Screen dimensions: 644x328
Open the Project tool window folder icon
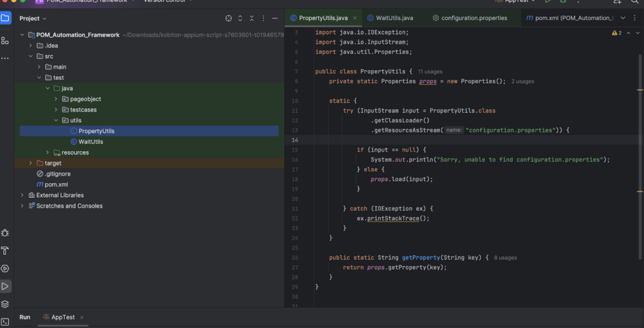[x=5, y=18]
